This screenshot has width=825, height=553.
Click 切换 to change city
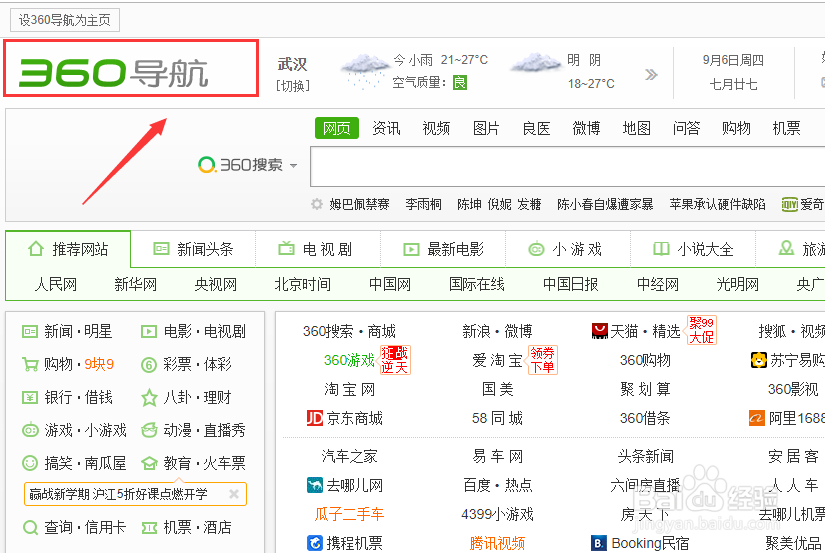pyautogui.click(x=293, y=85)
